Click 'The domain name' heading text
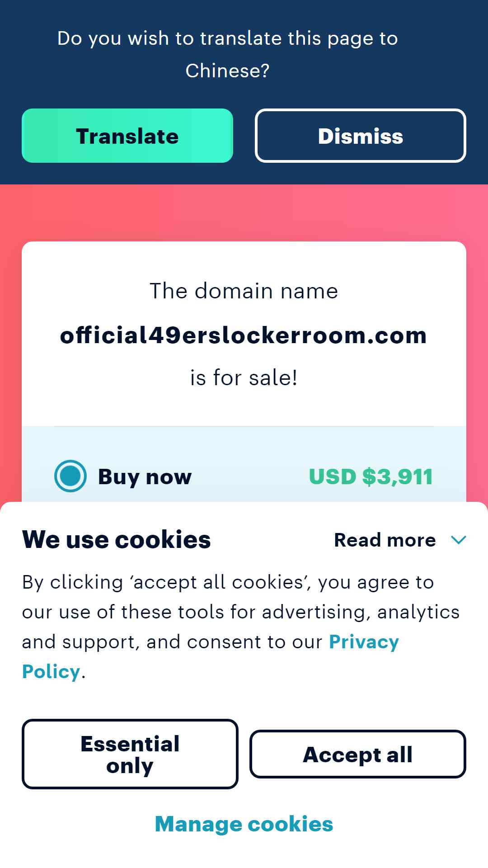 244,291
